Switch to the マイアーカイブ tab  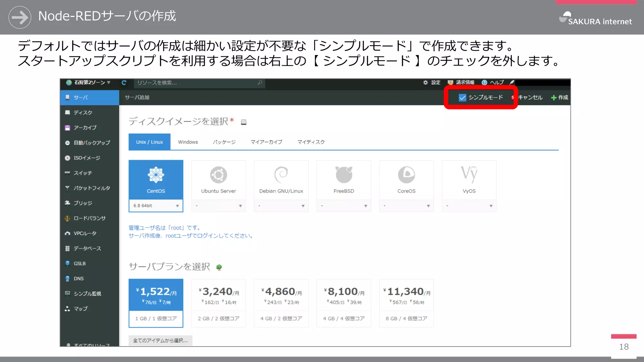[266, 142]
